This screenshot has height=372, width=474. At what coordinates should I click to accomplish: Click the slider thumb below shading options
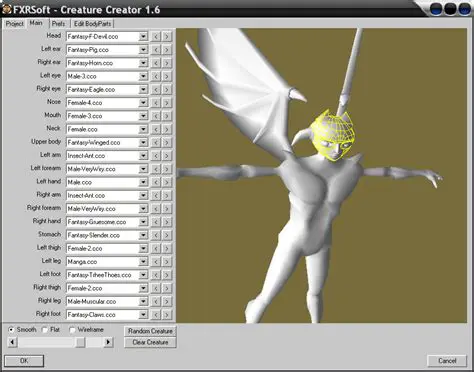(80, 342)
